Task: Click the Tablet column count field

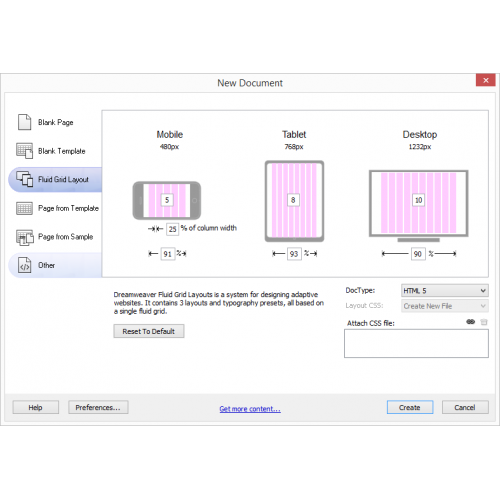Action: tap(293, 200)
